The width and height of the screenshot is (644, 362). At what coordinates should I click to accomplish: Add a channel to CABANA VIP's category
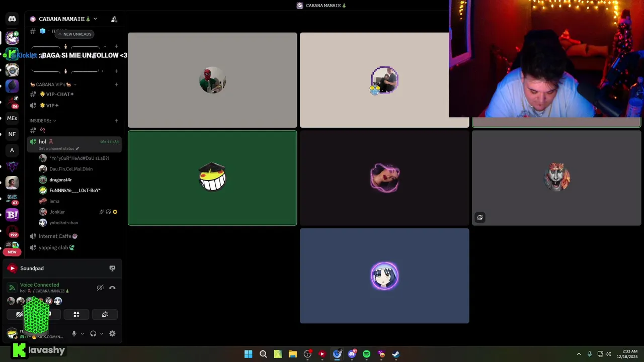116,84
